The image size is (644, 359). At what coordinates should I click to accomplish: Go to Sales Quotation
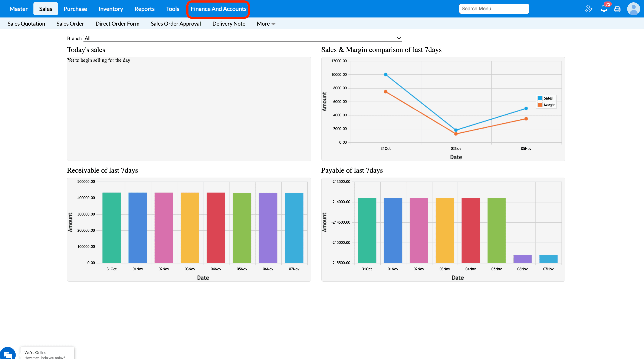point(26,24)
